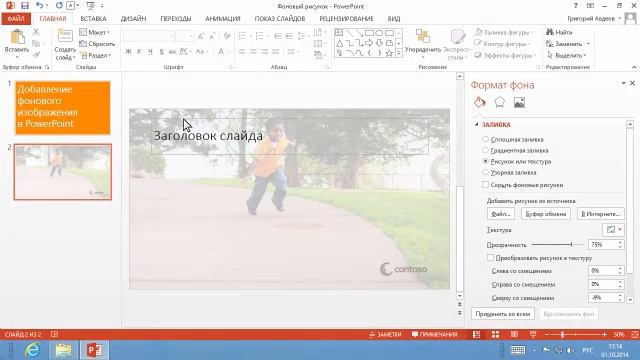Open File Explorer from the taskbar

pos(63,350)
